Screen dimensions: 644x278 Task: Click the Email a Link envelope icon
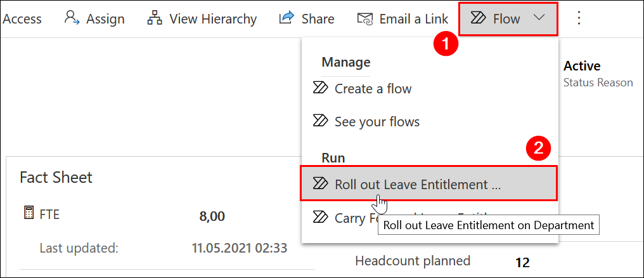point(365,19)
